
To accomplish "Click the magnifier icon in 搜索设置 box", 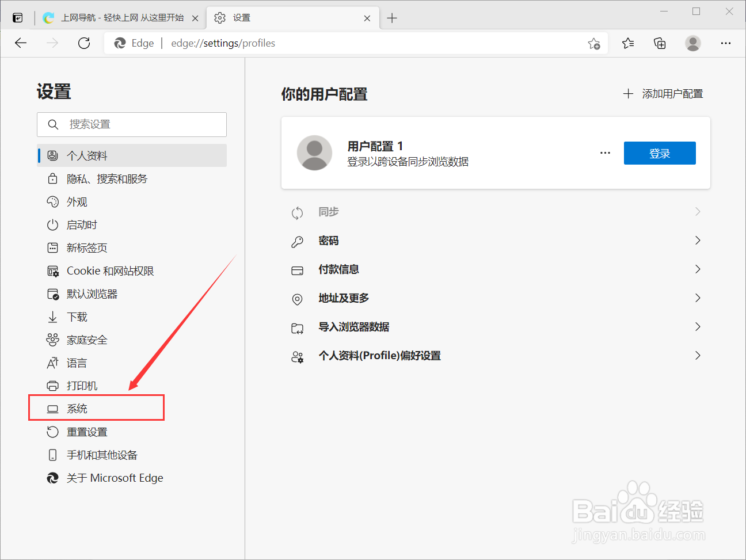I will 53,124.
